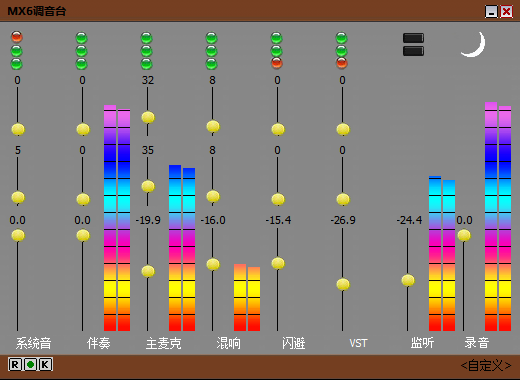
Task: Toggle the bottom green LED on 系统音 channel
Action: 17,64
